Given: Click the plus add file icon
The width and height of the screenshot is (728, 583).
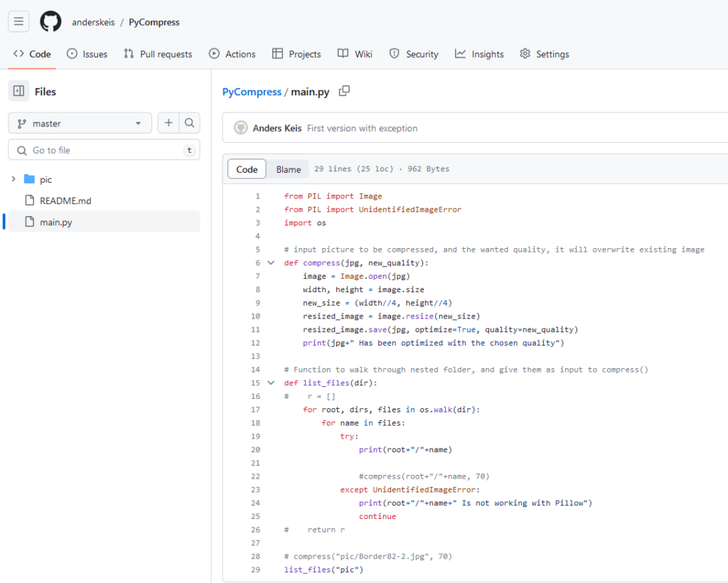Looking at the screenshot, I should (168, 123).
